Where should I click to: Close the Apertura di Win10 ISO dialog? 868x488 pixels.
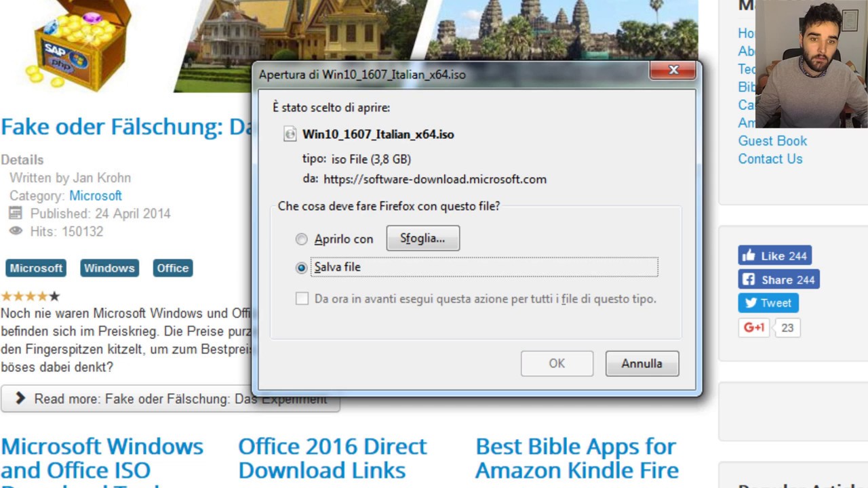tap(673, 70)
